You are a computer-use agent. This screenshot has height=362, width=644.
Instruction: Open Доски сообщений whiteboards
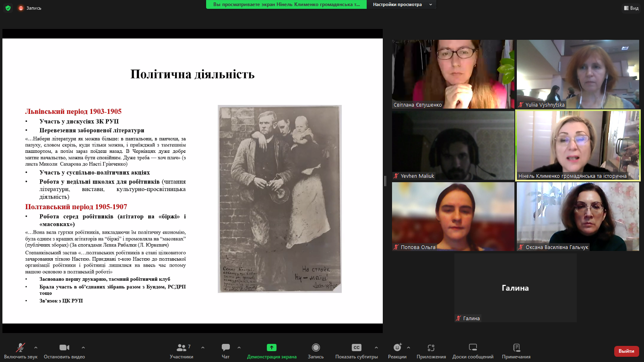coord(473,351)
